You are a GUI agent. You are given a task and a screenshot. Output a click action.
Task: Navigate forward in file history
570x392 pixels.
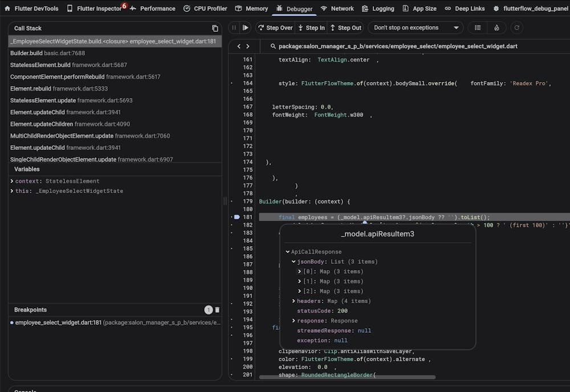[248, 46]
